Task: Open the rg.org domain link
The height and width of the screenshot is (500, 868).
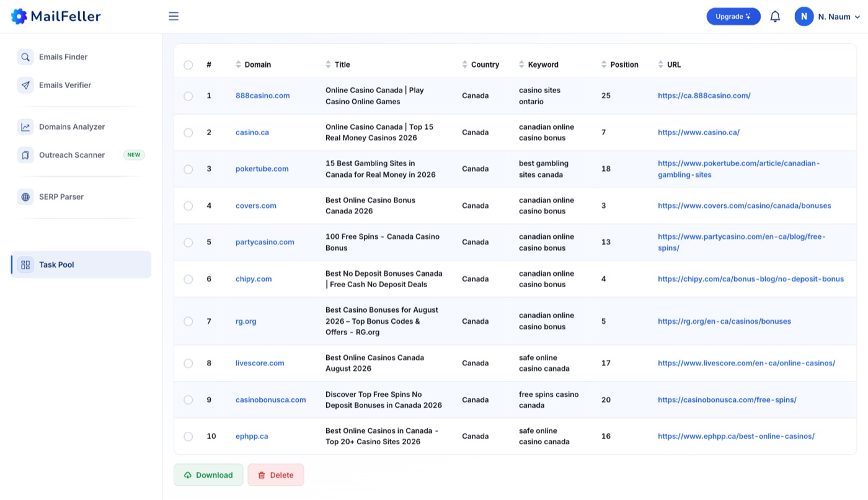Action: pyautogui.click(x=246, y=321)
